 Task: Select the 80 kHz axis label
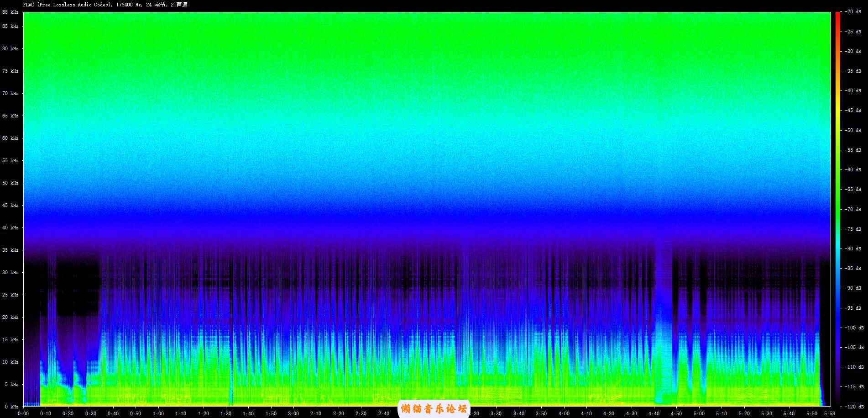(10, 48)
